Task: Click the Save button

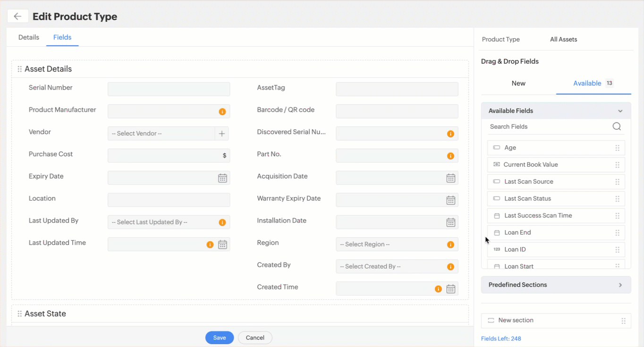Action: click(220, 338)
